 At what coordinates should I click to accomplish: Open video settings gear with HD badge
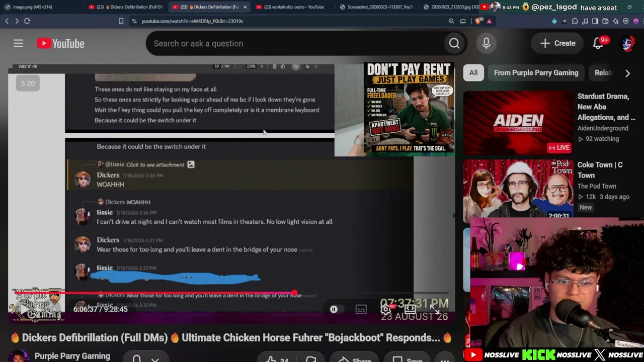385,309
